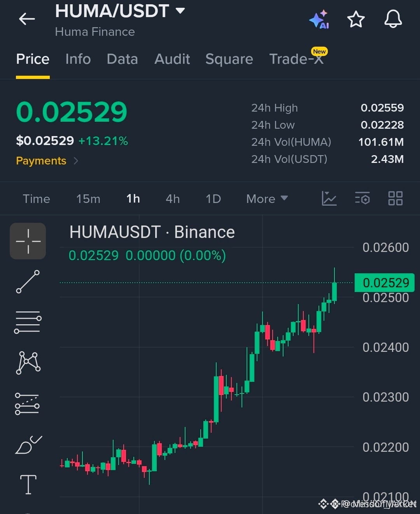Click the 24h Vol(HUMA) value 101.61M
Viewport: 420px width, 514px height.
click(x=381, y=142)
